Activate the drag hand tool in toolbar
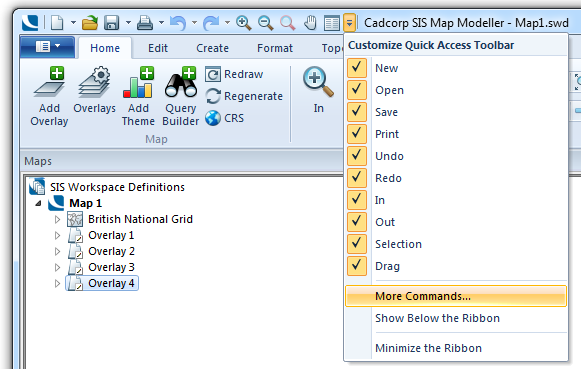This screenshot has width=581, height=369. [310, 23]
